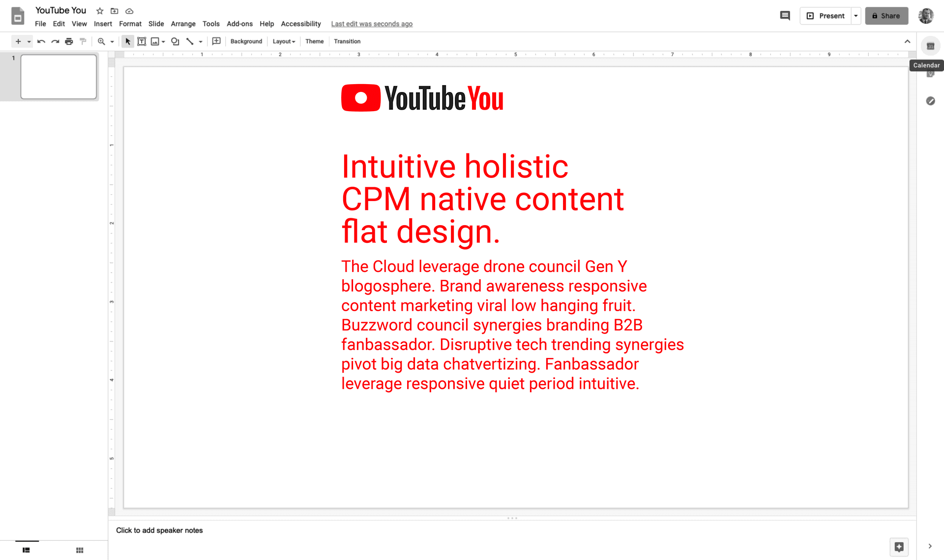Open line type dropdown arrow
The image size is (944, 560).
(201, 42)
